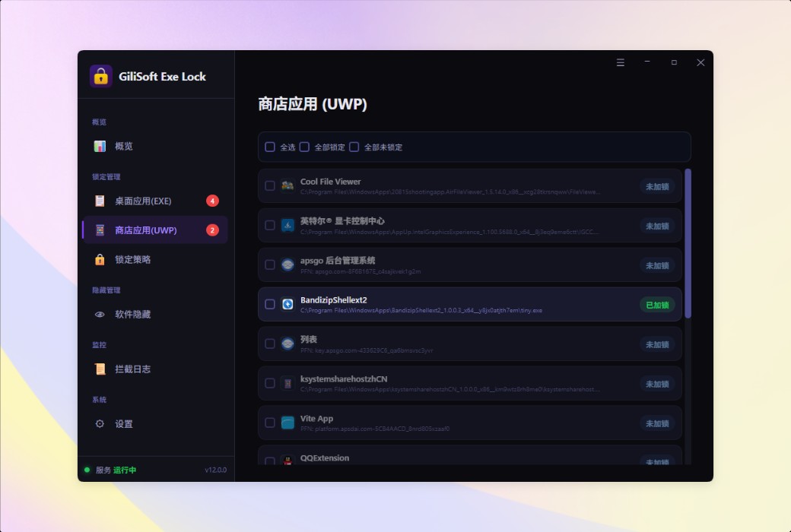The height and width of the screenshot is (532, 791).
Task: Click the 锁定策略 lock icon
Action: (x=100, y=259)
